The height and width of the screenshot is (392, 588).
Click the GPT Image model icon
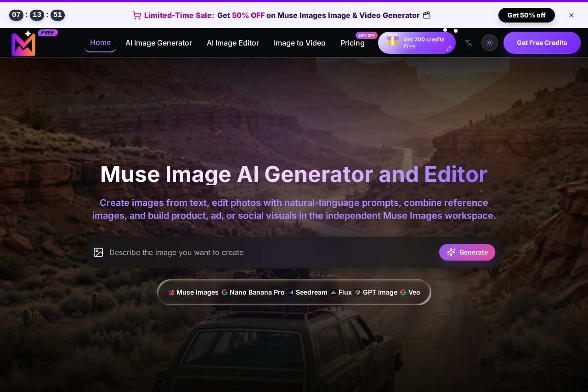(x=358, y=292)
